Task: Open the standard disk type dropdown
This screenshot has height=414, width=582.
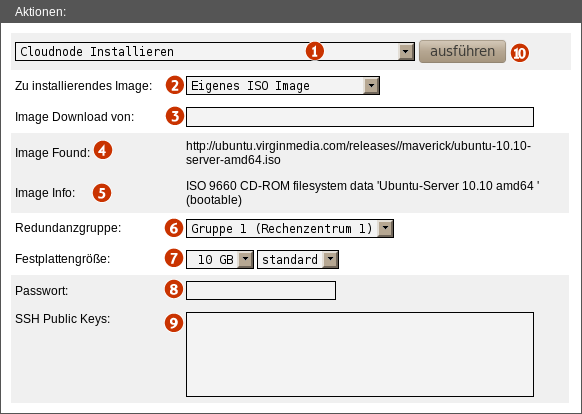Action: pyautogui.click(x=298, y=260)
